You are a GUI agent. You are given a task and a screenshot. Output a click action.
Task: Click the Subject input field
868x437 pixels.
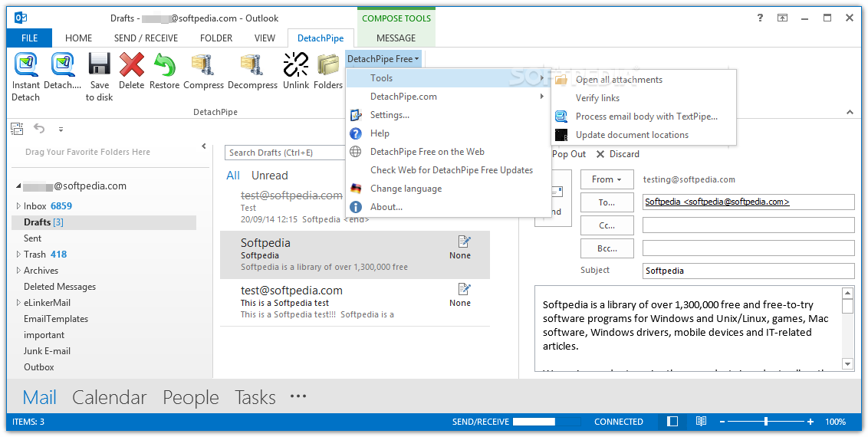(x=748, y=271)
